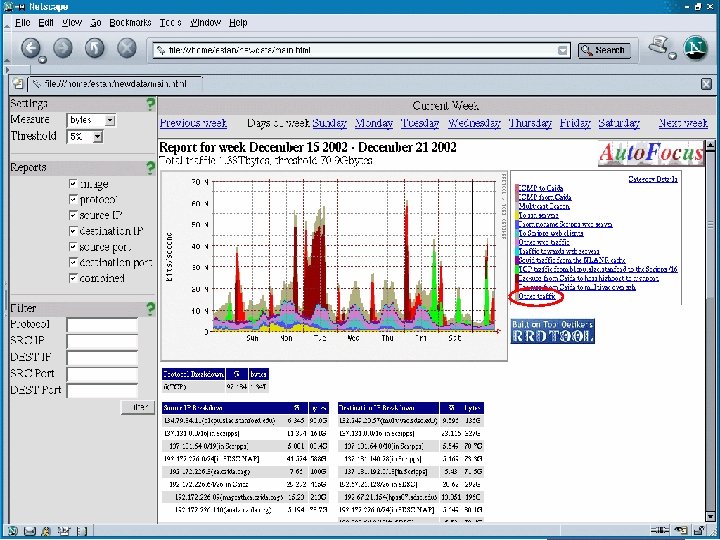Click the Search button
Viewport: 720px width, 540px height.
pos(604,50)
